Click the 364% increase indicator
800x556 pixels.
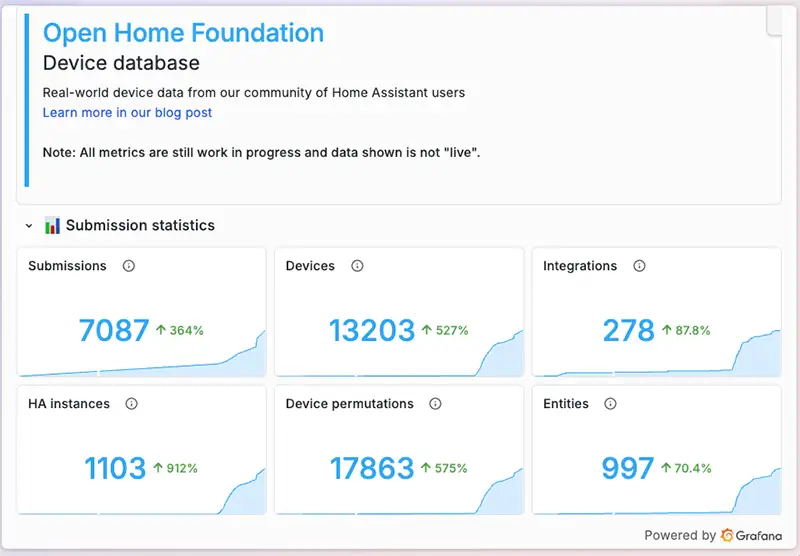180,331
